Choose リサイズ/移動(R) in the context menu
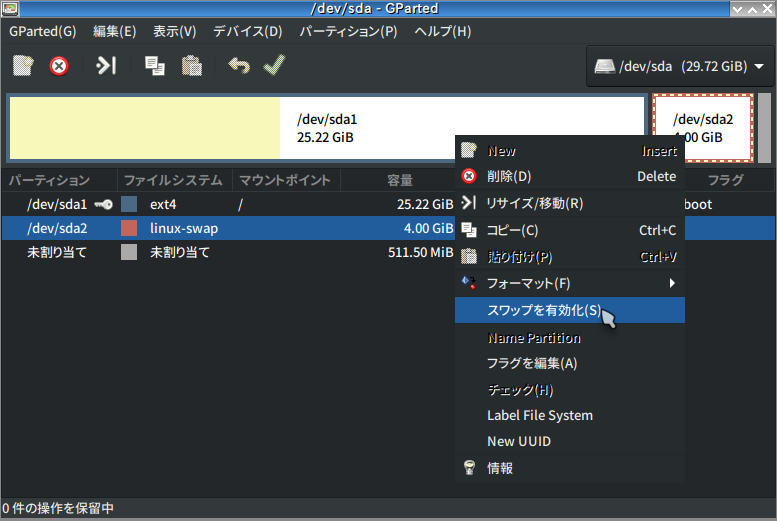Viewport: 777px width, 521px height. 570,203
